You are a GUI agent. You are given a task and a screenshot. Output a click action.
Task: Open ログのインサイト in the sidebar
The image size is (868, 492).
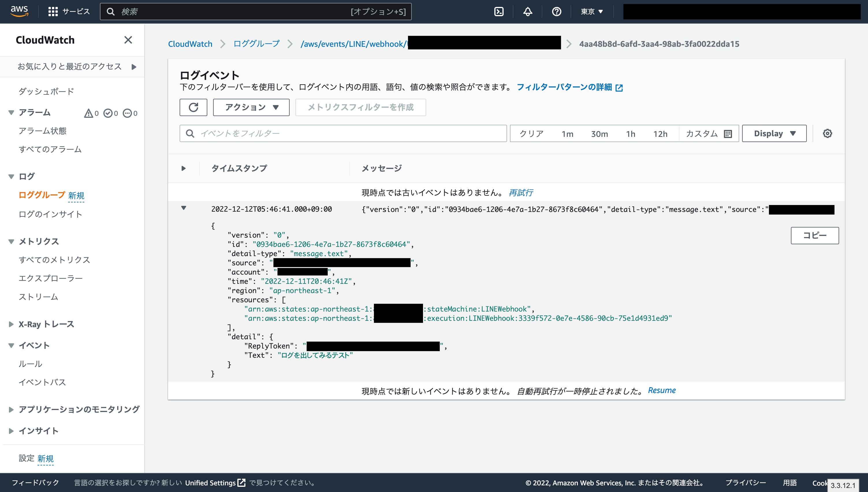pyautogui.click(x=50, y=214)
